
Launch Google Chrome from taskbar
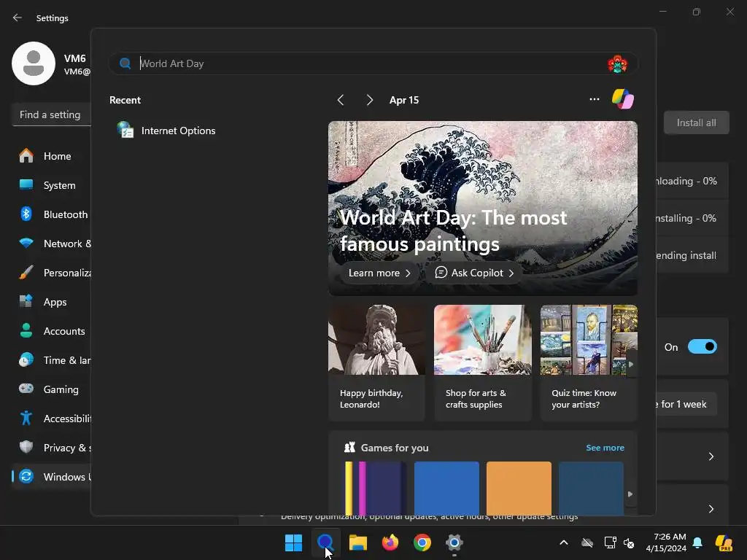(422, 542)
